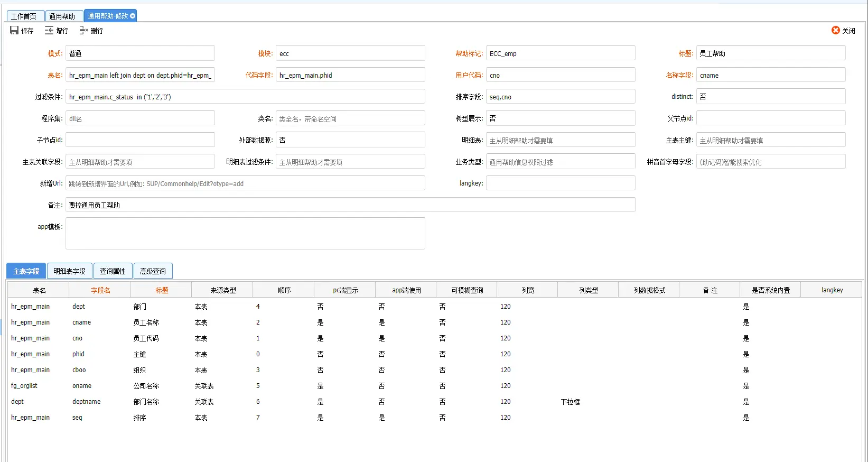Open the 查询属性 tab
Viewport: 868px width, 462px height.
click(113, 271)
